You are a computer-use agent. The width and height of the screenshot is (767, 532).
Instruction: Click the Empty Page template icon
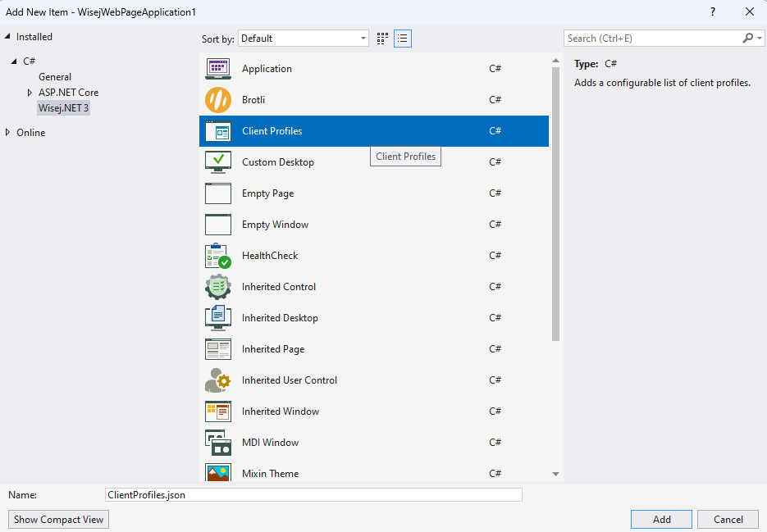click(x=218, y=193)
